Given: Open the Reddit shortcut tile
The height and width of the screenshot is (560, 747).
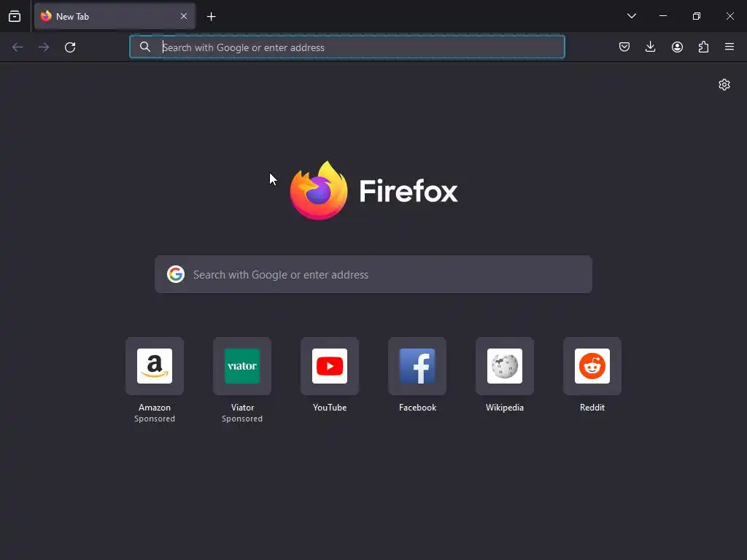Looking at the screenshot, I should 592,366.
